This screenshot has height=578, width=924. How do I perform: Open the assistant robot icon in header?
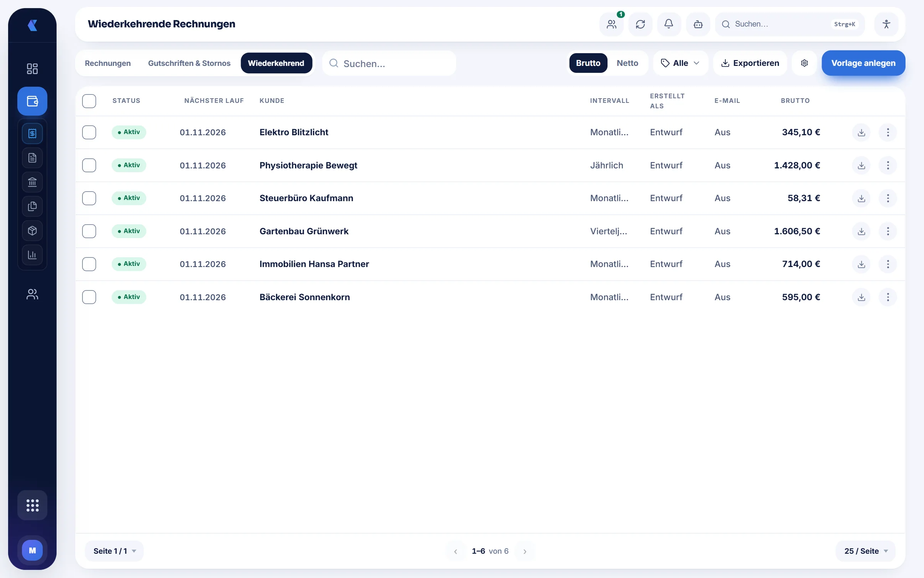point(698,24)
